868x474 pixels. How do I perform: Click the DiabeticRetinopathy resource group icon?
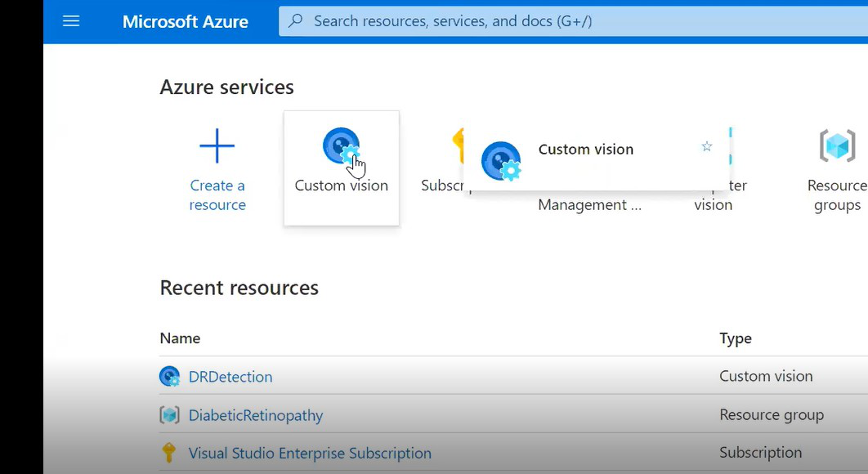pyautogui.click(x=169, y=415)
